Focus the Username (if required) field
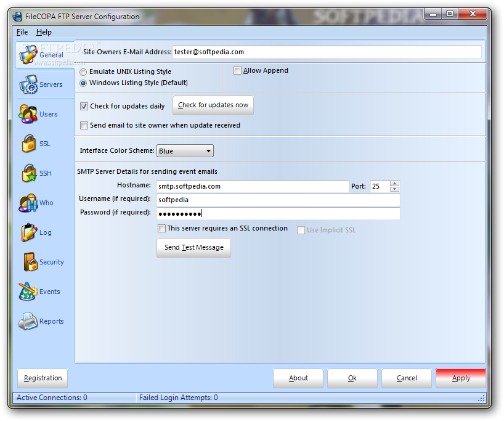 click(278, 200)
